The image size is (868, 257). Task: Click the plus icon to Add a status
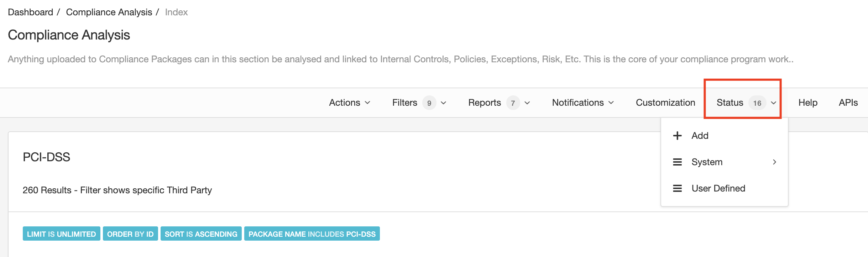click(x=677, y=136)
